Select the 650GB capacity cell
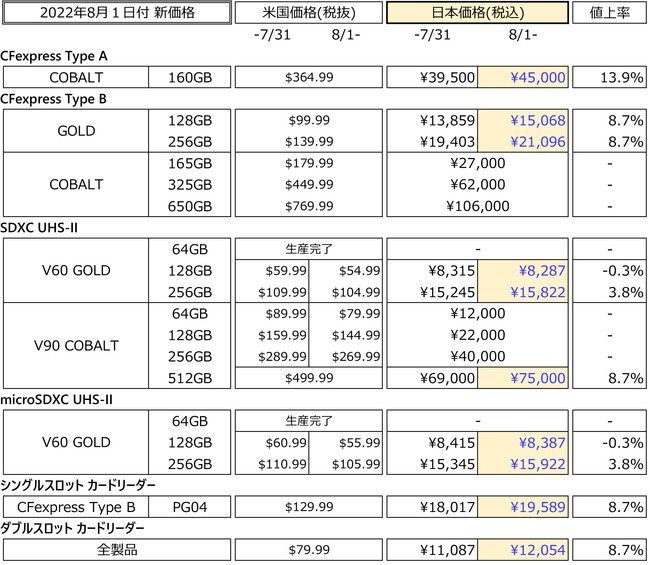 coord(190,206)
